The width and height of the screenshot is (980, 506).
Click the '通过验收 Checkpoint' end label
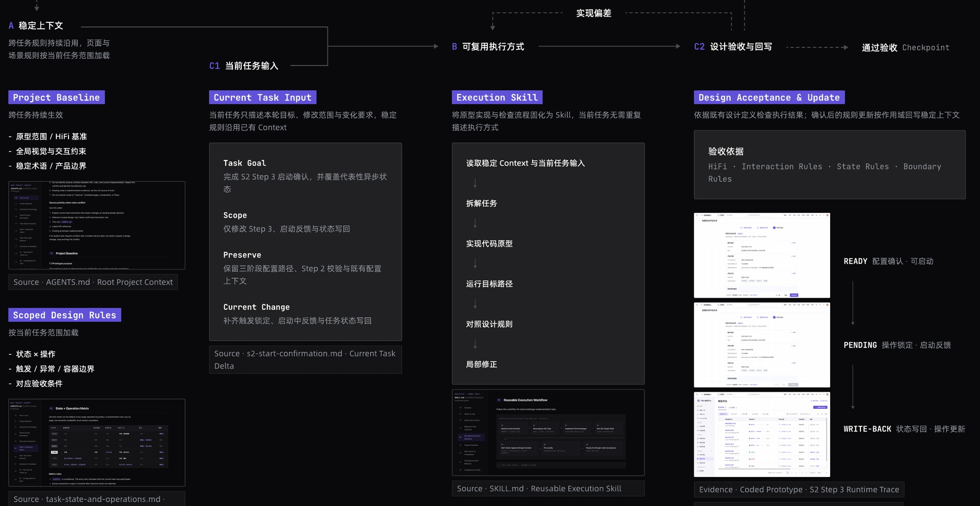(x=906, y=47)
